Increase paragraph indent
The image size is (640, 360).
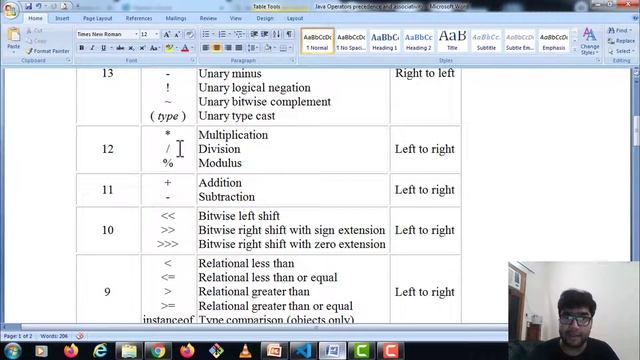[265, 34]
